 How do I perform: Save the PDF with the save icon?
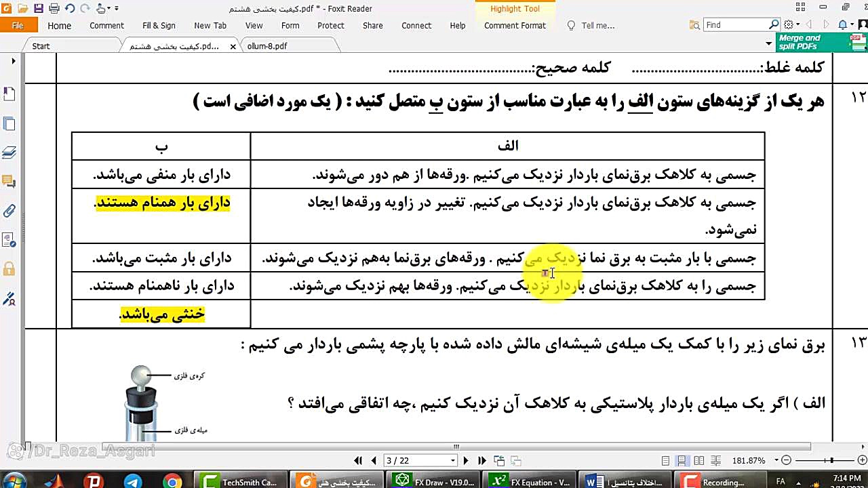39,7
